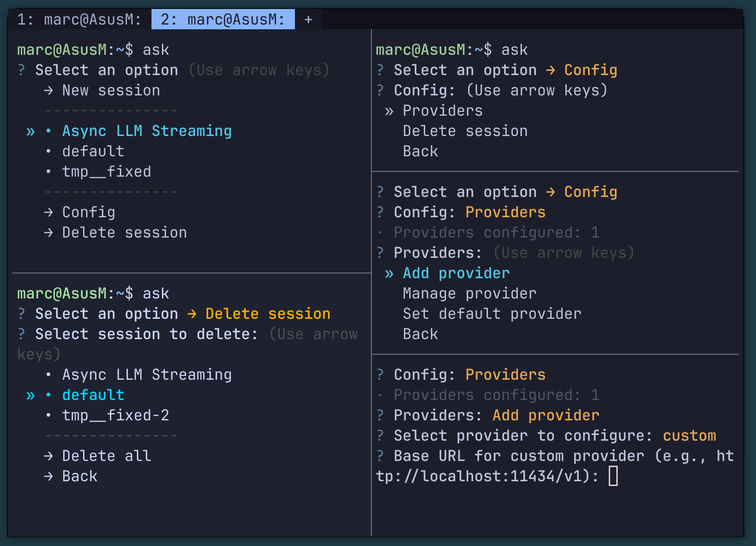Click Back in Providers menu
This screenshot has height=546, width=756.
pos(420,334)
